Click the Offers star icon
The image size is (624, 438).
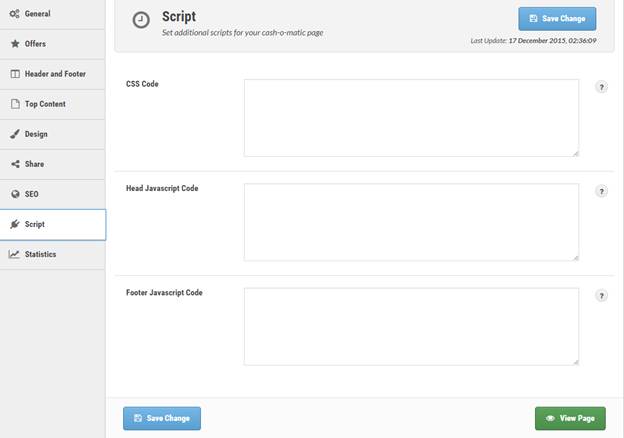point(15,44)
